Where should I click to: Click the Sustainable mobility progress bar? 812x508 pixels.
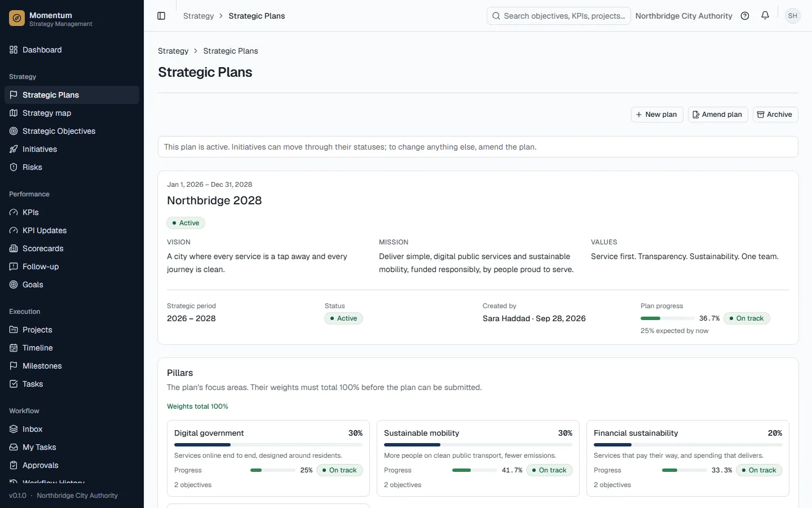[475, 470]
